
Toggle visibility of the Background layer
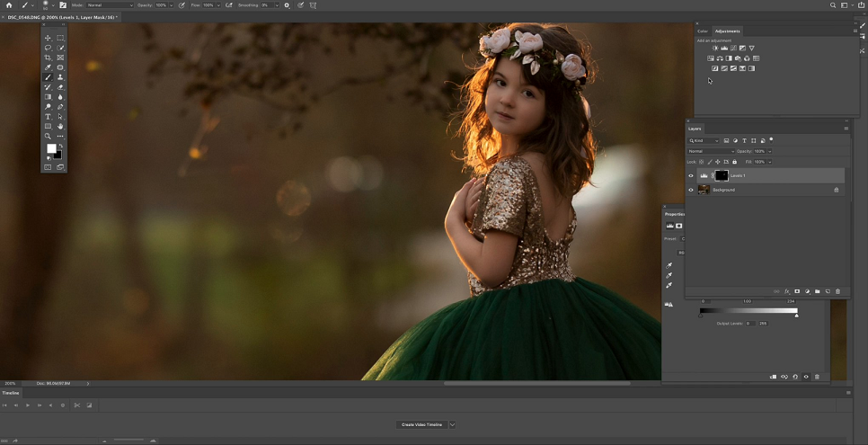(690, 190)
